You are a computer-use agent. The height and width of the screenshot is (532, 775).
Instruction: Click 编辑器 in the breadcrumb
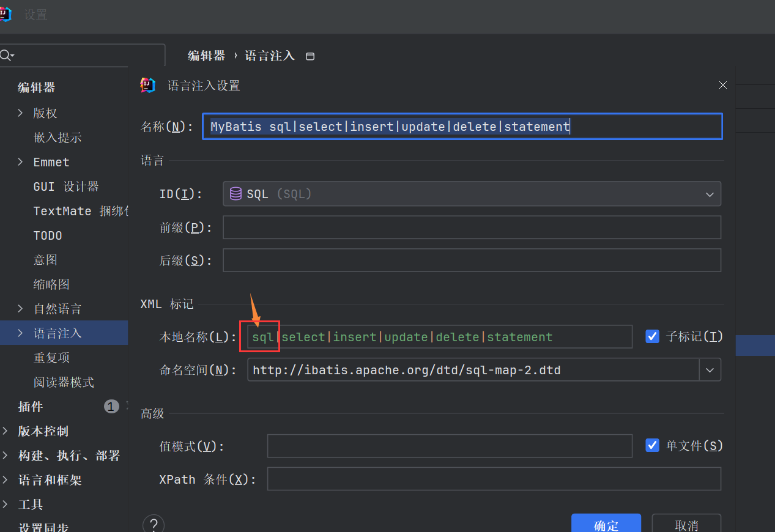[x=207, y=56]
